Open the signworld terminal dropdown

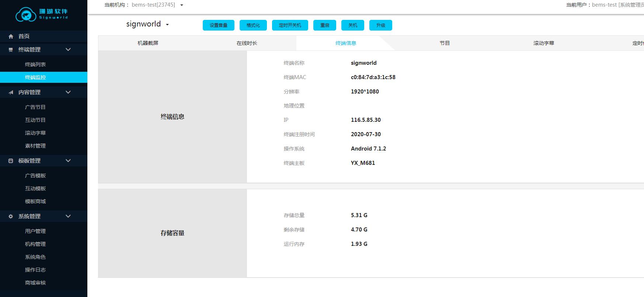coord(167,25)
